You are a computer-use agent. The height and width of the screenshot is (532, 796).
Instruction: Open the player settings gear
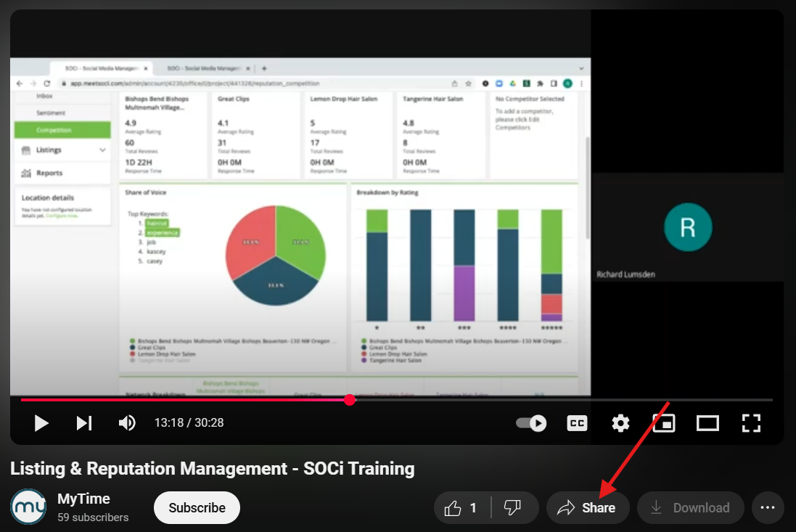[620, 423]
